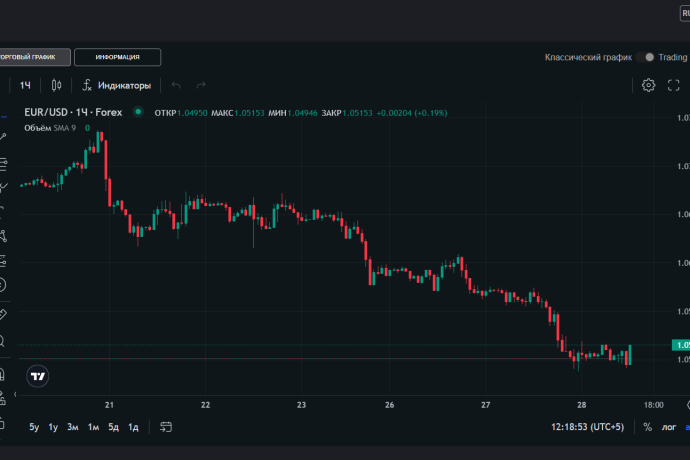The height and width of the screenshot is (460, 690).
Task: Select the ruler measure tool in left toolbar
Action: pyautogui.click(x=2, y=314)
